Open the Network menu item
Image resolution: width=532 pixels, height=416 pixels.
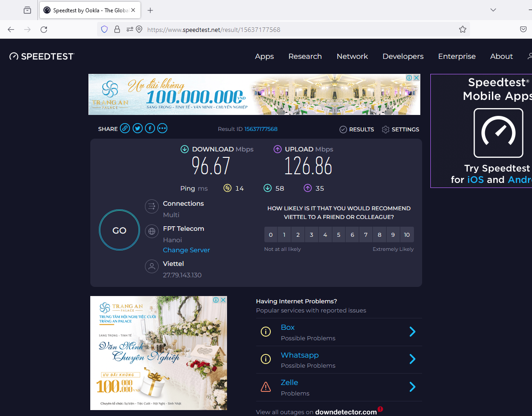[x=352, y=57]
